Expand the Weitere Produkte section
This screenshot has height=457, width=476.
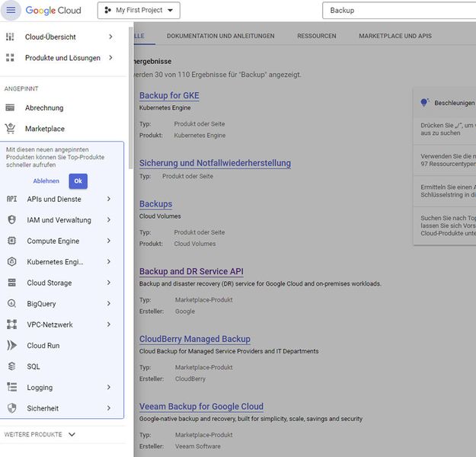click(40, 434)
